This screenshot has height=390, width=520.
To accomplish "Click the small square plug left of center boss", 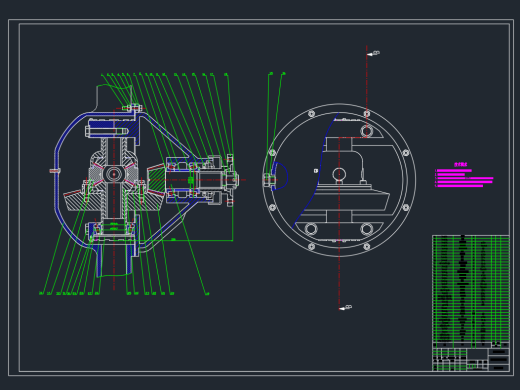I will [x=316, y=171].
